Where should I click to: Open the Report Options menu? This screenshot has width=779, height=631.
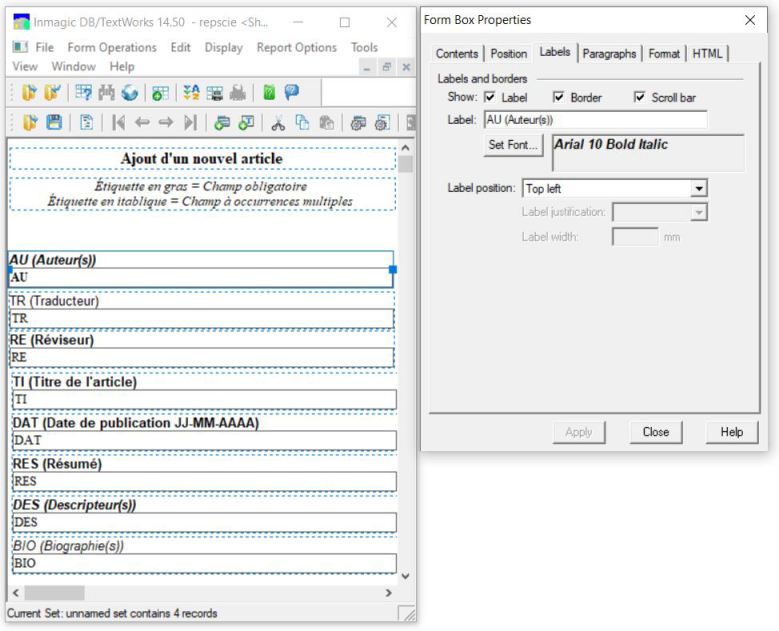coord(296,47)
